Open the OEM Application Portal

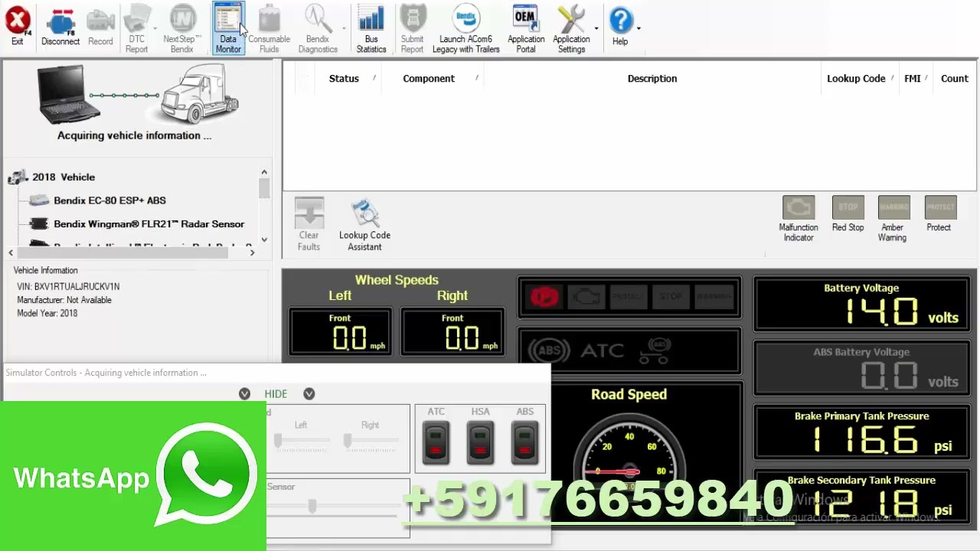[526, 29]
